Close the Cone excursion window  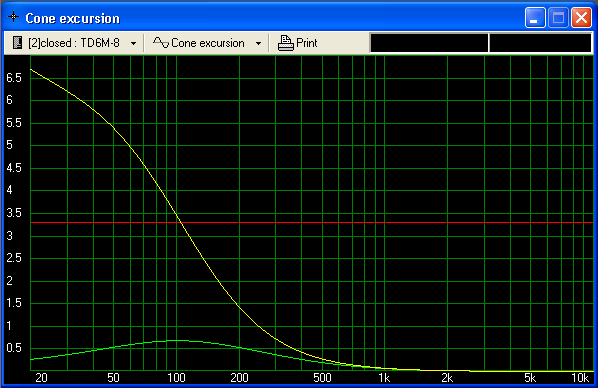[x=581, y=18]
